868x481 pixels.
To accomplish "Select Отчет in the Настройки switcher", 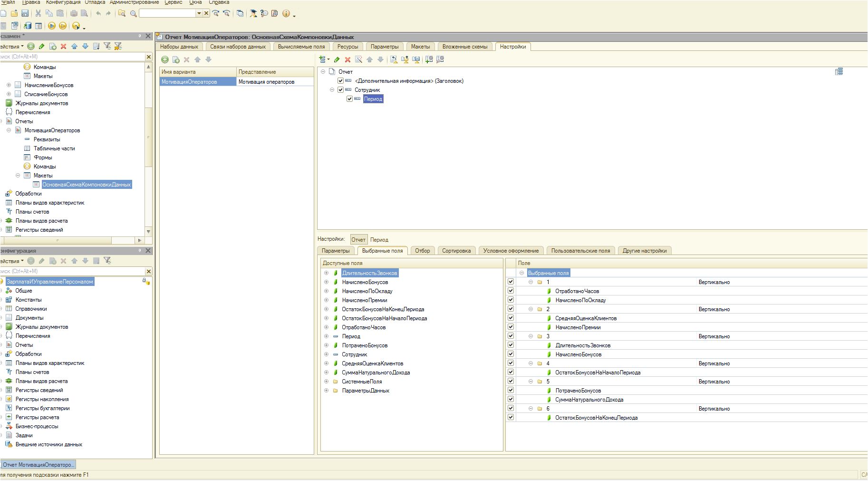I will click(x=358, y=239).
